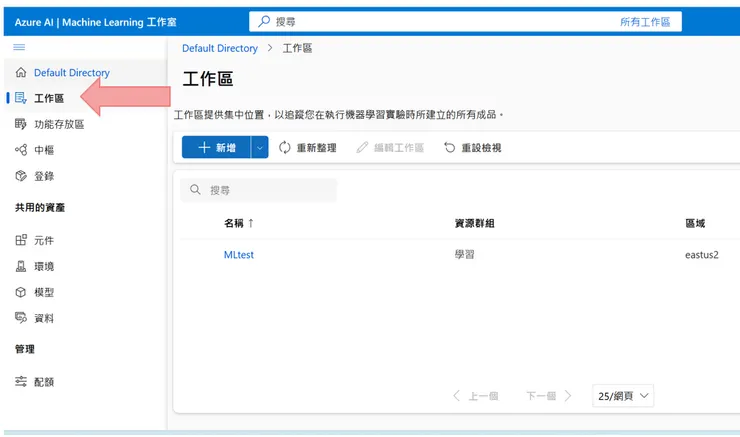The width and height of the screenshot is (740, 437).
Task: Click Default Directory breadcrumb link
Action: tap(220, 48)
